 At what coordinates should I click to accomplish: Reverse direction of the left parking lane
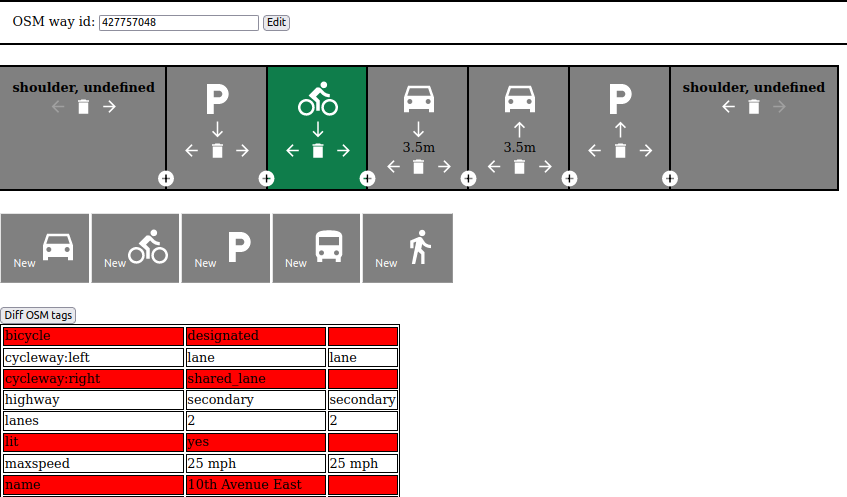click(x=217, y=130)
